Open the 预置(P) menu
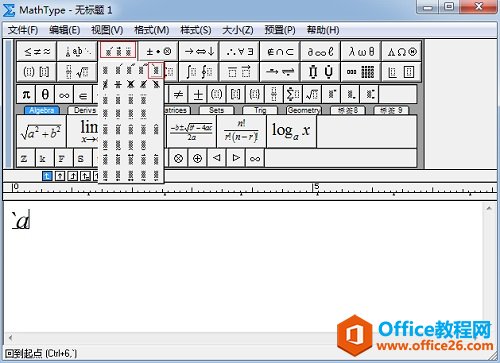Viewport: 500px width, 363px height. tap(280, 30)
